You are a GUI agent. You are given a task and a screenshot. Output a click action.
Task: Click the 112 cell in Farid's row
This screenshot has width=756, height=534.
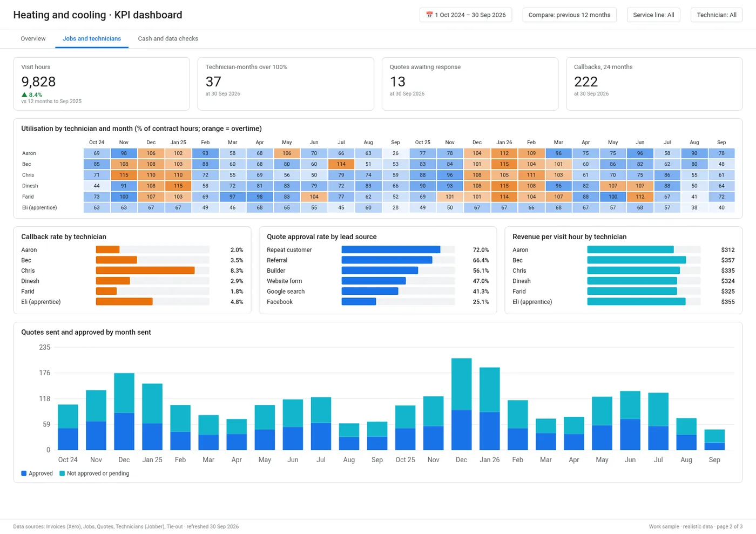point(640,197)
